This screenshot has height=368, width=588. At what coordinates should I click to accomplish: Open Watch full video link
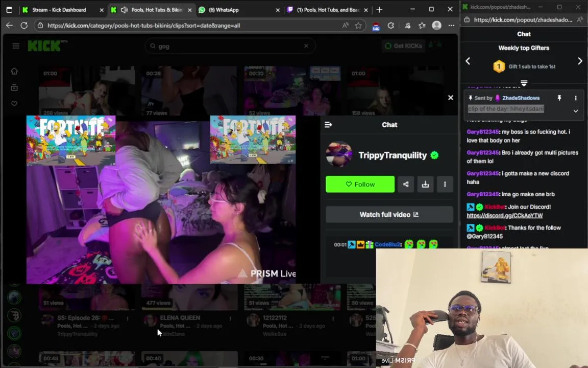pos(389,215)
